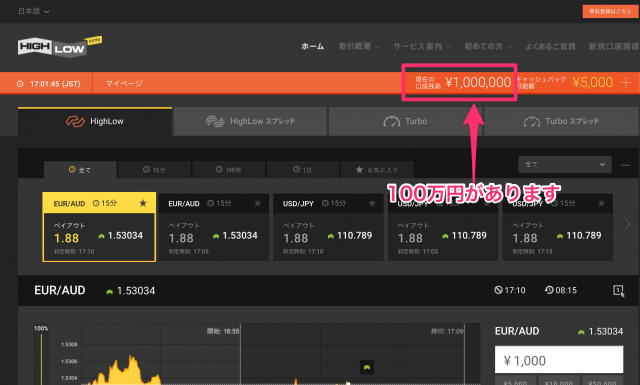Click the ¥1,000,000 account balance

[x=478, y=82]
